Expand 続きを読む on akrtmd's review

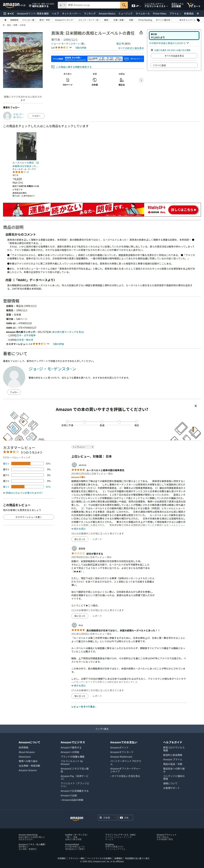[x=79, y=529]
